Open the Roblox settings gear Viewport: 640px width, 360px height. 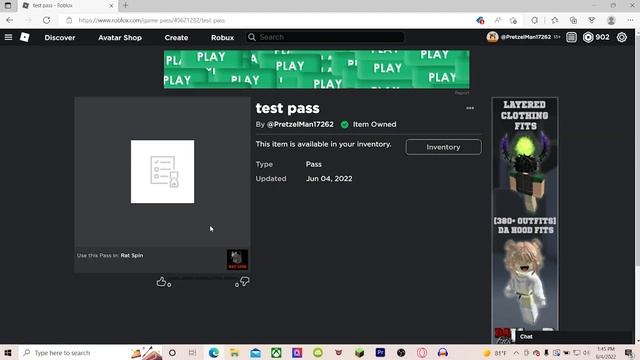click(x=622, y=37)
